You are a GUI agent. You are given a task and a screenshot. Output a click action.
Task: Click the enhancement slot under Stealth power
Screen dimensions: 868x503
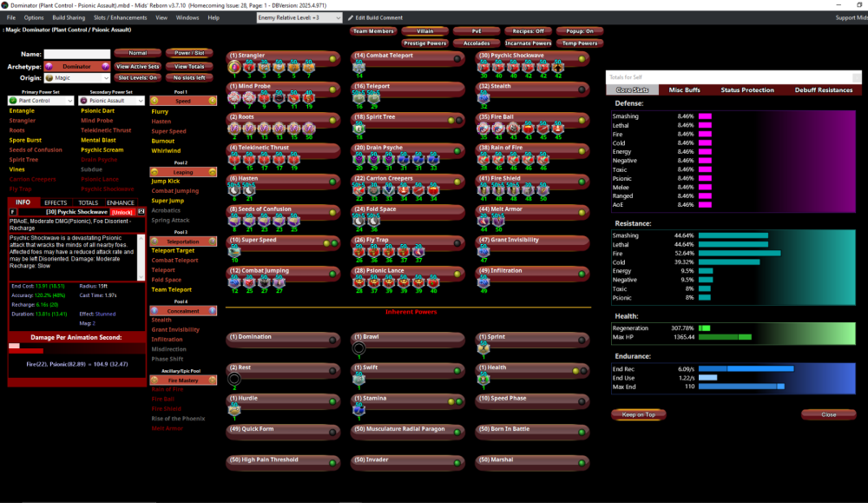(x=484, y=98)
